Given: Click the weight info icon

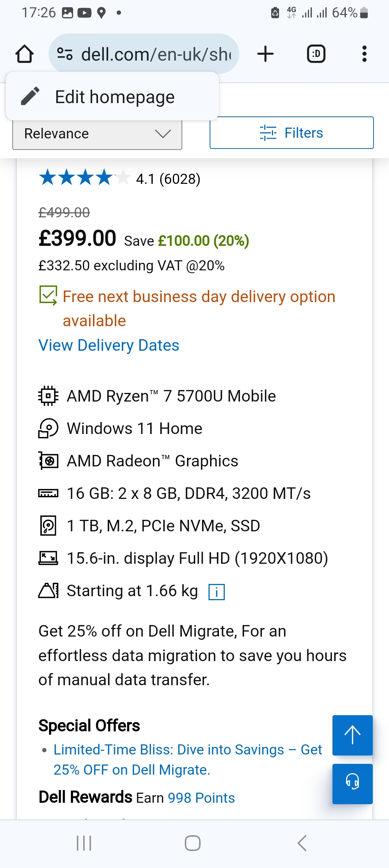Looking at the screenshot, I should click(216, 592).
